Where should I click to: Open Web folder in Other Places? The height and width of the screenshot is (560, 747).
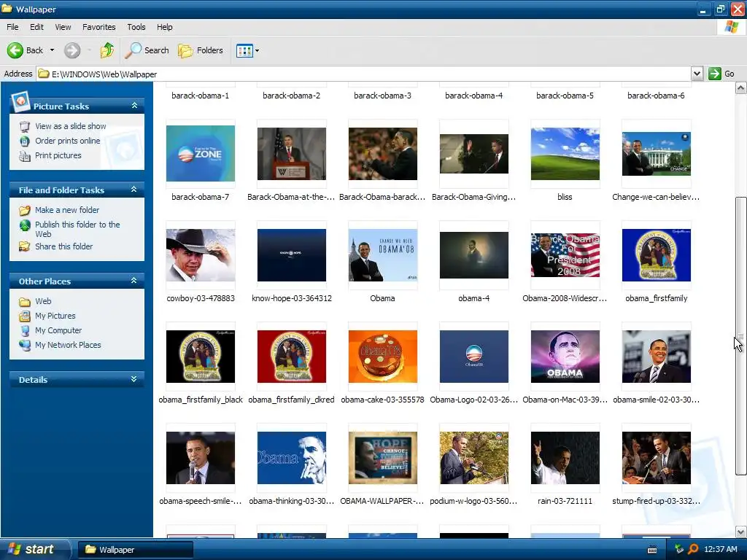coord(43,301)
